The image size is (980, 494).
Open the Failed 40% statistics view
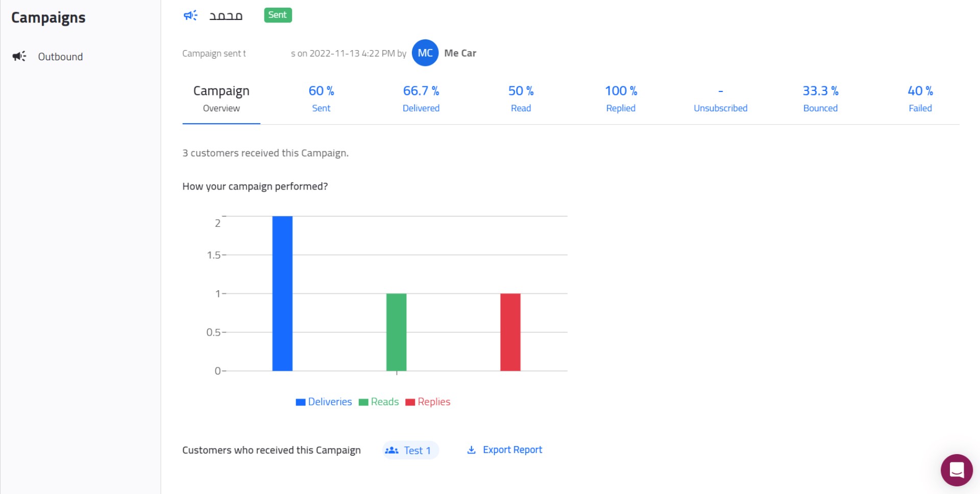coord(919,99)
